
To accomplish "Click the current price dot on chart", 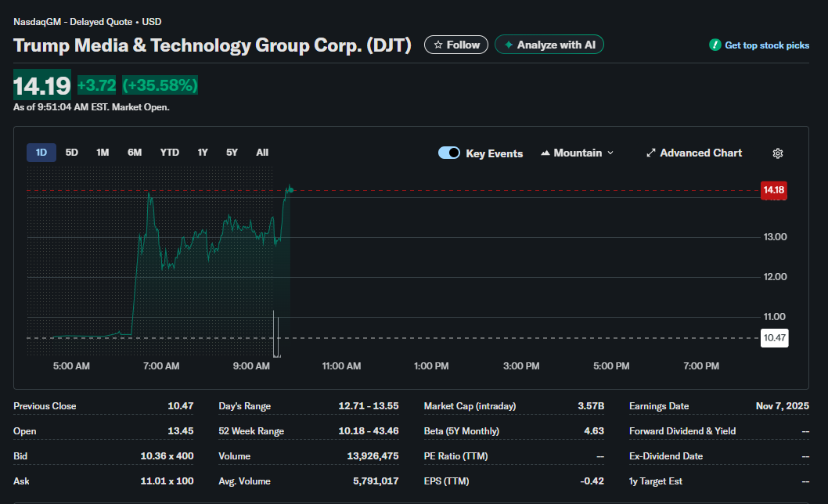I will [x=291, y=190].
